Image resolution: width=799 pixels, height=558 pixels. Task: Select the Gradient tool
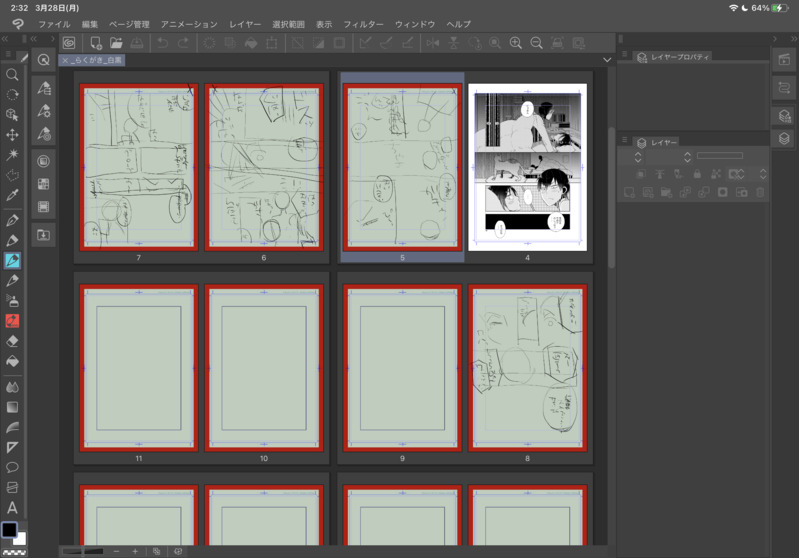coord(12,408)
